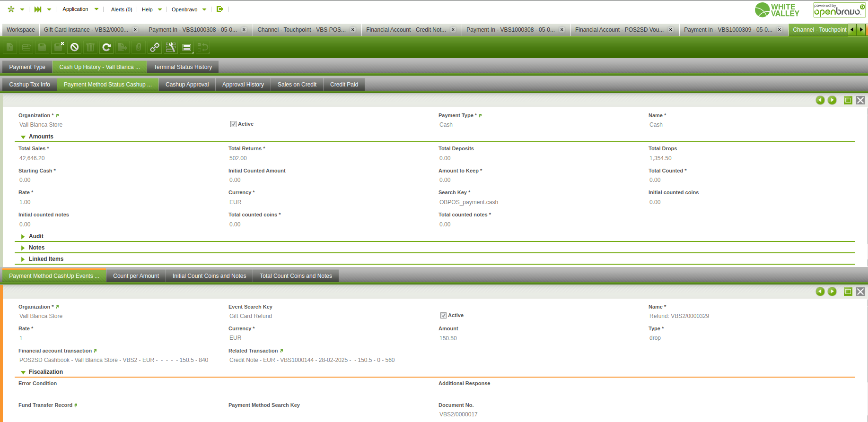868x422 pixels.
Task: Switch to the Cashup Approval tab
Action: pyautogui.click(x=187, y=85)
